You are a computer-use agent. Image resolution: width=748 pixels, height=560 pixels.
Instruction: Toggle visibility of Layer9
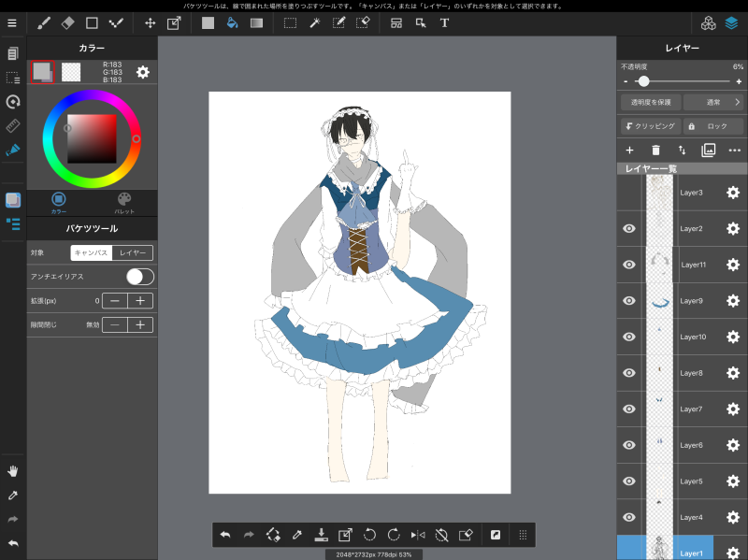[629, 300]
